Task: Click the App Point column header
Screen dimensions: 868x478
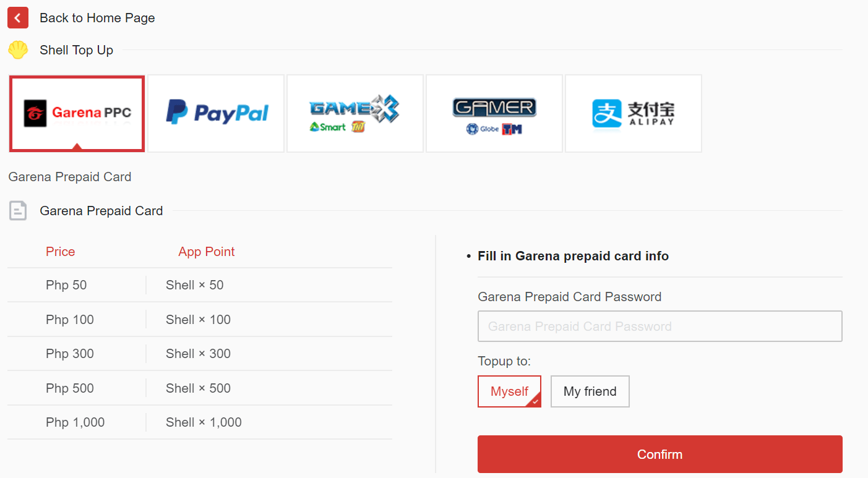Action: point(206,252)
